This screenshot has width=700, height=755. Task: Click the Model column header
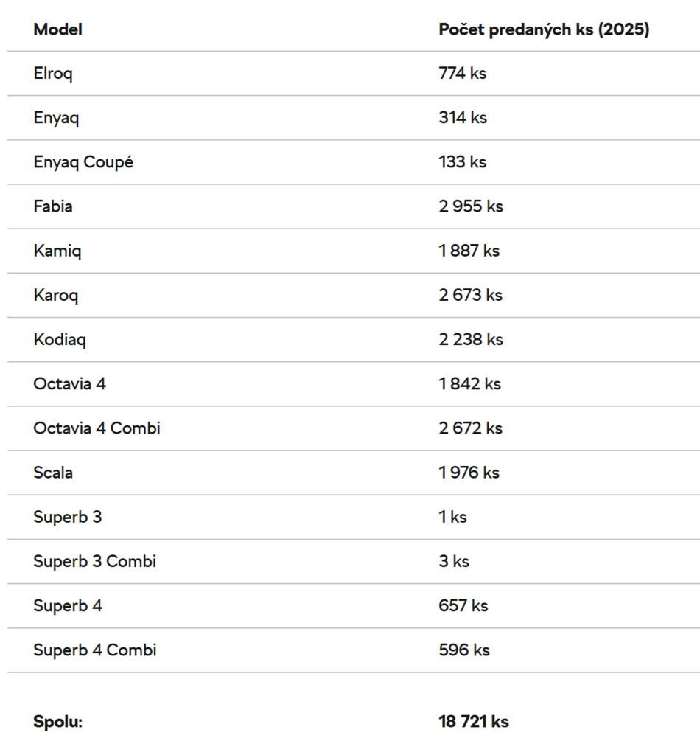57,29
